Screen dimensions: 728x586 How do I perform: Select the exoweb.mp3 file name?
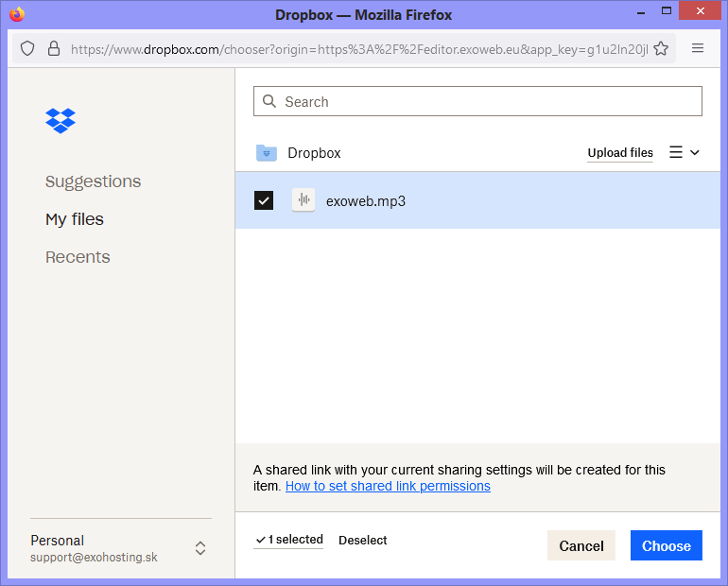365,201
